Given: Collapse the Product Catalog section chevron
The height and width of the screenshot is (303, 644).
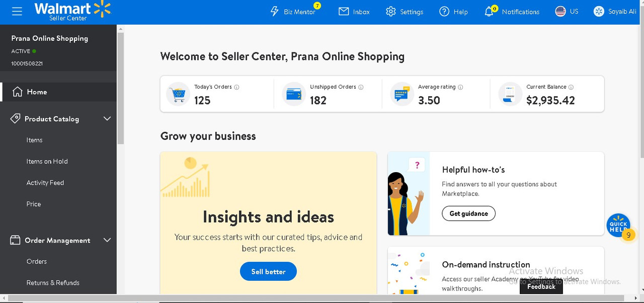Looking at the screenshot, I should coord(107,119).
